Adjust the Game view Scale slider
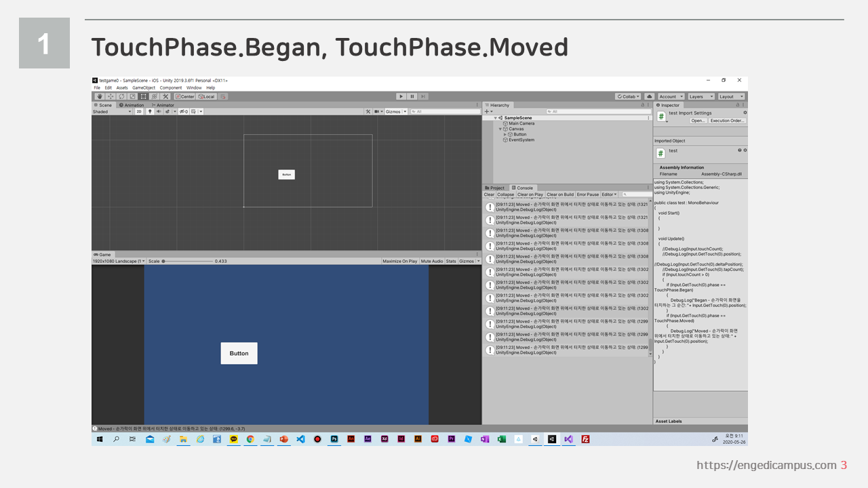868x488 pixels. 187,261
